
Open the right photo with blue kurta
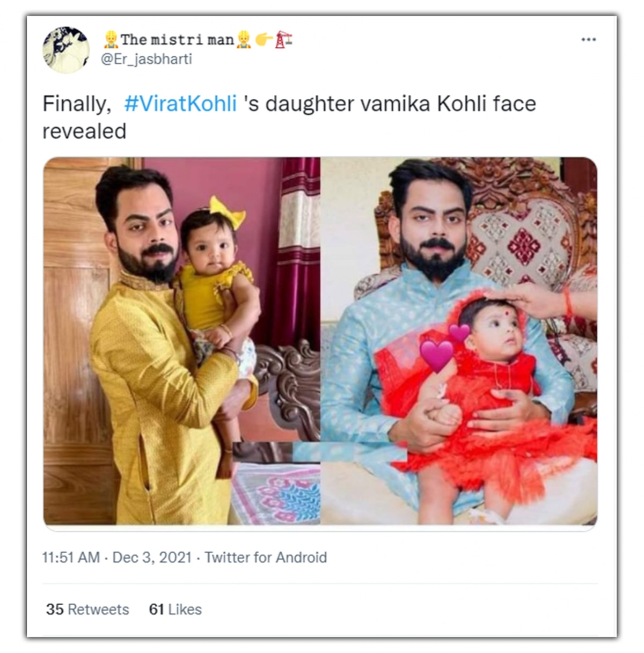[459, 341]
